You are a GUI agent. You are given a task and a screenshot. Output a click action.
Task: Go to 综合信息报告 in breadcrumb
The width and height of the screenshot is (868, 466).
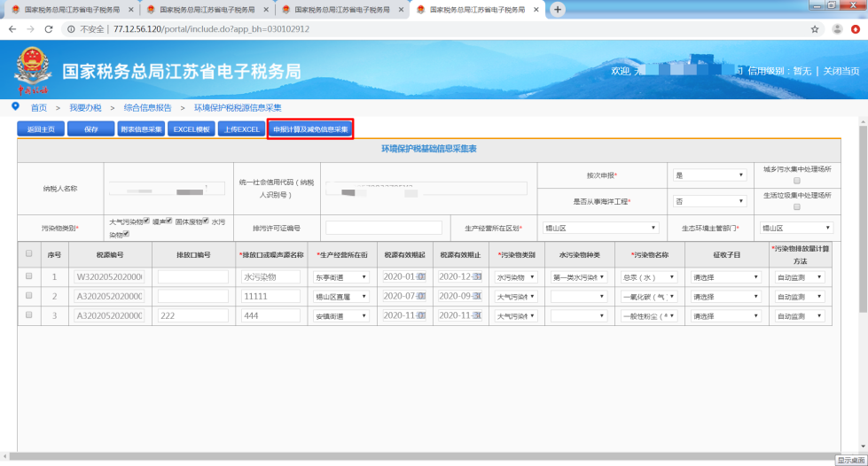click(x=147, y=107)
